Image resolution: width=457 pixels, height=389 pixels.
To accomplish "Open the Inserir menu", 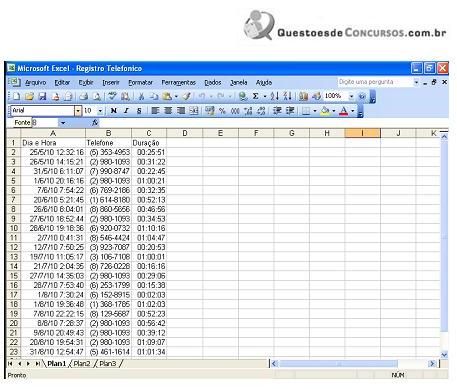I will [111, 82].
